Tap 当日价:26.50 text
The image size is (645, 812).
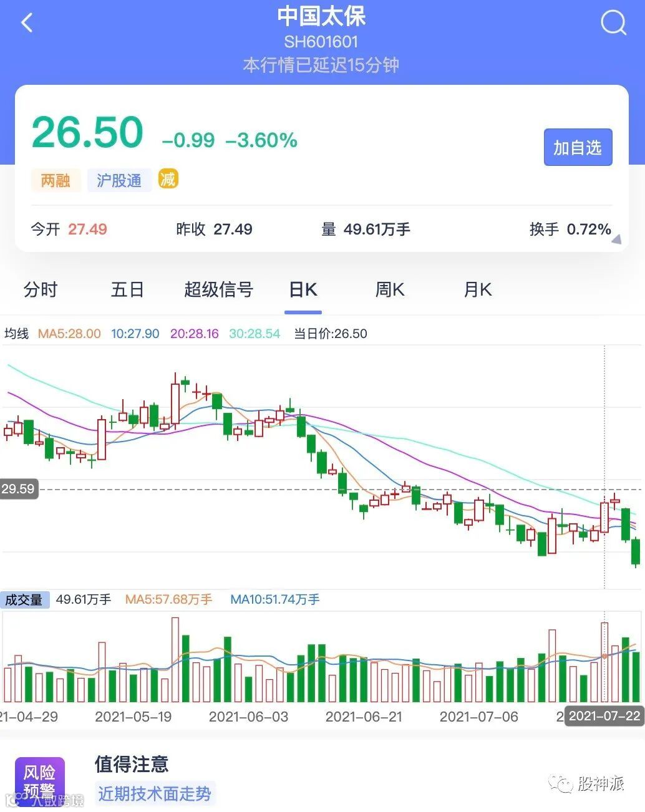[x=331, y=334]
